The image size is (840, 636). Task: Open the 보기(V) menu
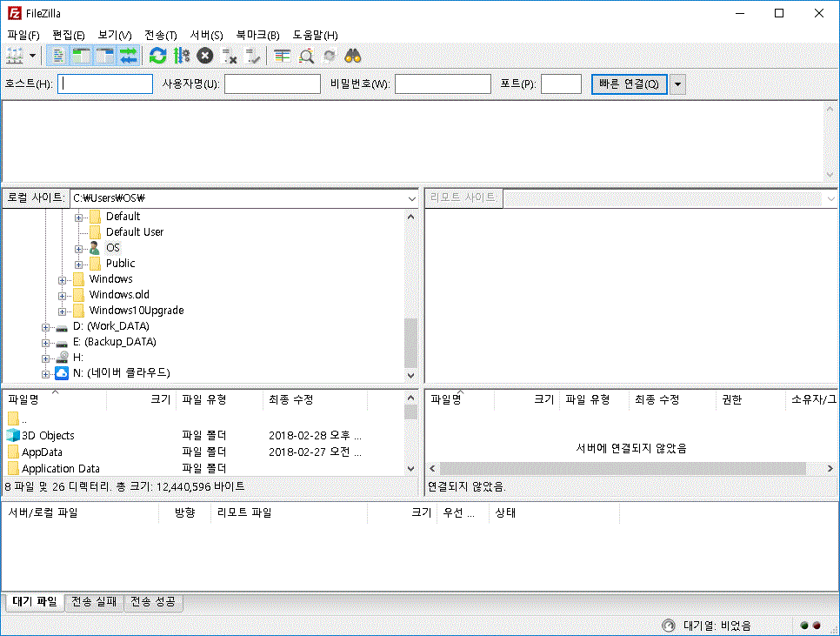tap(115, 36)
